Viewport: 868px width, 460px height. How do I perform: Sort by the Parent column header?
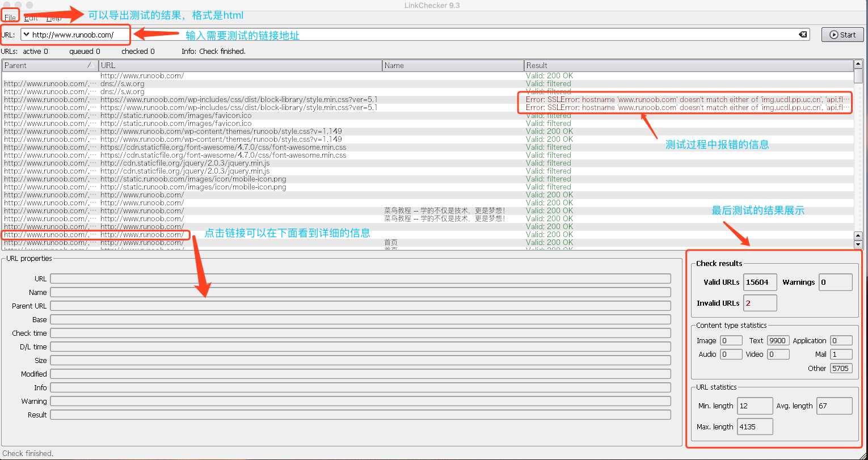tap(50, 65)
